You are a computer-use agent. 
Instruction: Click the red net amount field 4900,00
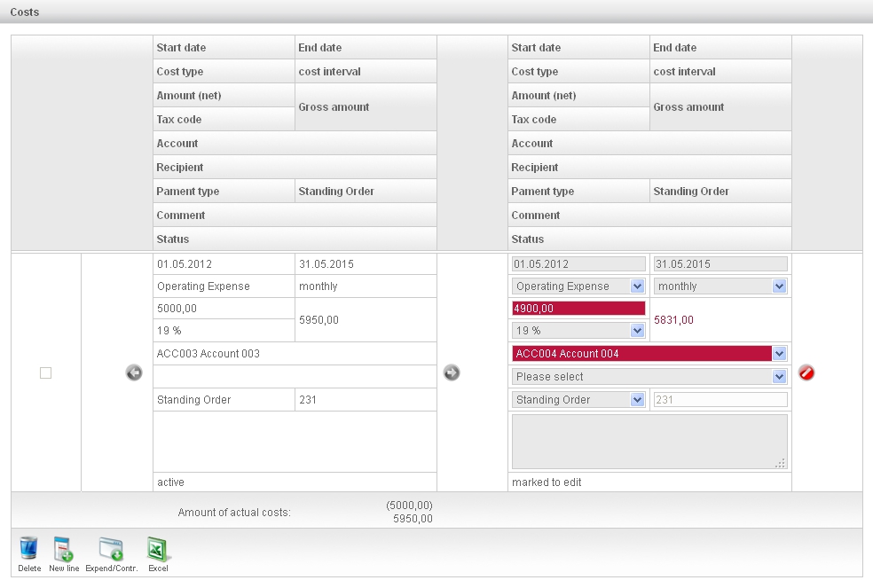[578, 309]
